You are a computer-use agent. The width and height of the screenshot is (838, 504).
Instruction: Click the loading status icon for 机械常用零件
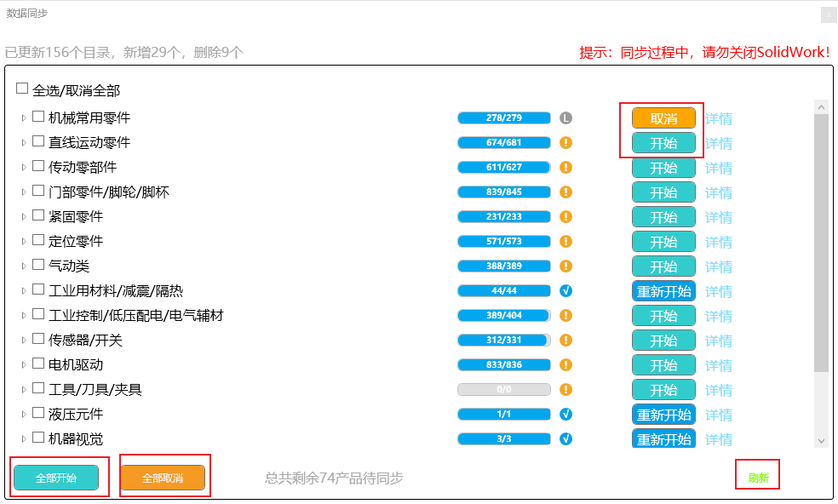point(566,117)
